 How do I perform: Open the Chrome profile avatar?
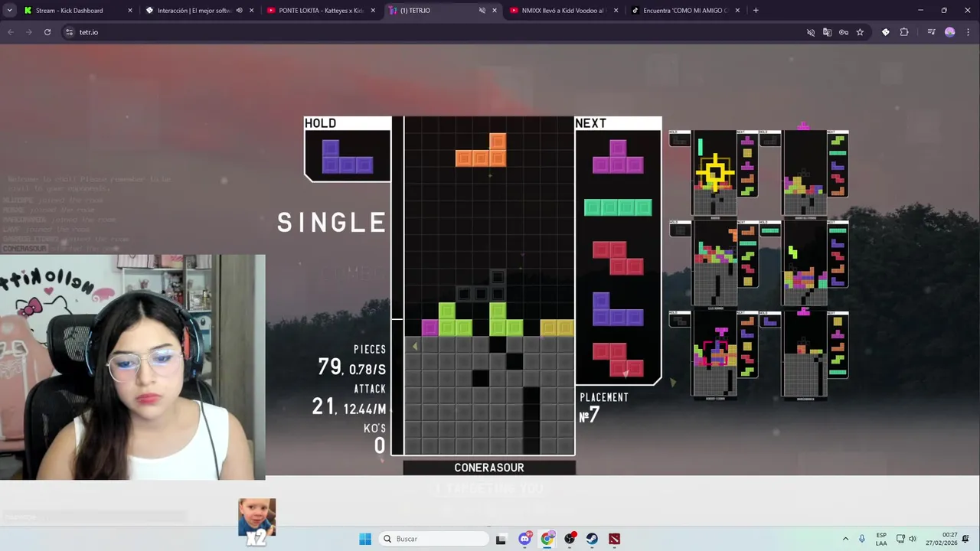(950, 32)
